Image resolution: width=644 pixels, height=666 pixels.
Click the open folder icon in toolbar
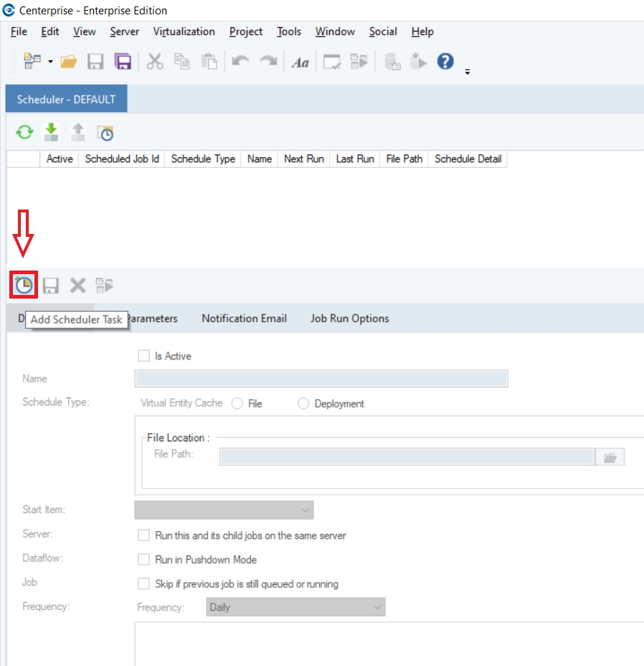(x=69, y=62)
